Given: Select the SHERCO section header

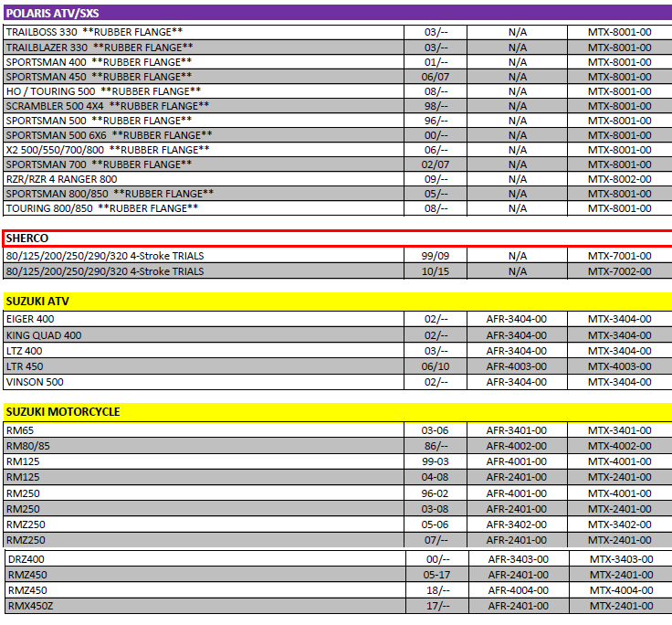Looking at the screenshot, I should (x=338, y=238).
